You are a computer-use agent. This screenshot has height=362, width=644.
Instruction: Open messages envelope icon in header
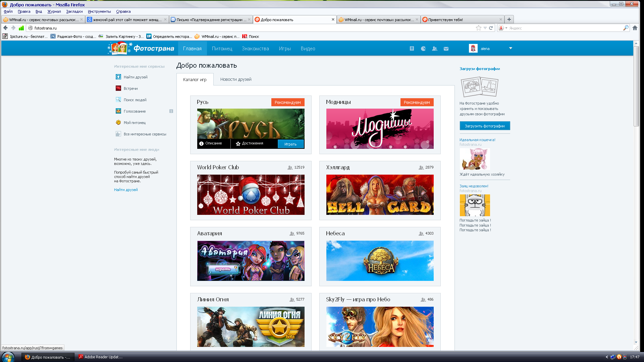446,49
